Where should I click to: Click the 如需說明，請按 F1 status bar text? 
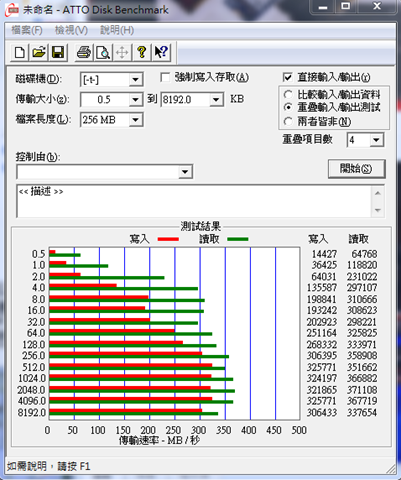coord(48,466)
